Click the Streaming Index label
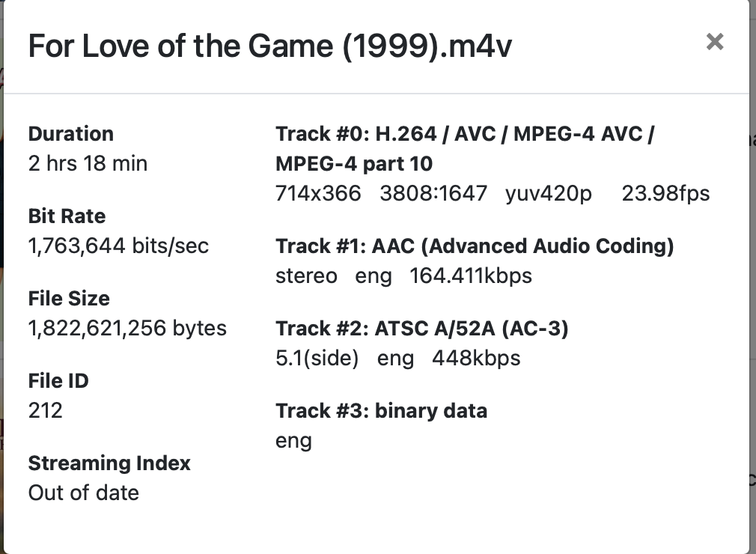The height and width of the screenshot is (554, 756). 109,463
